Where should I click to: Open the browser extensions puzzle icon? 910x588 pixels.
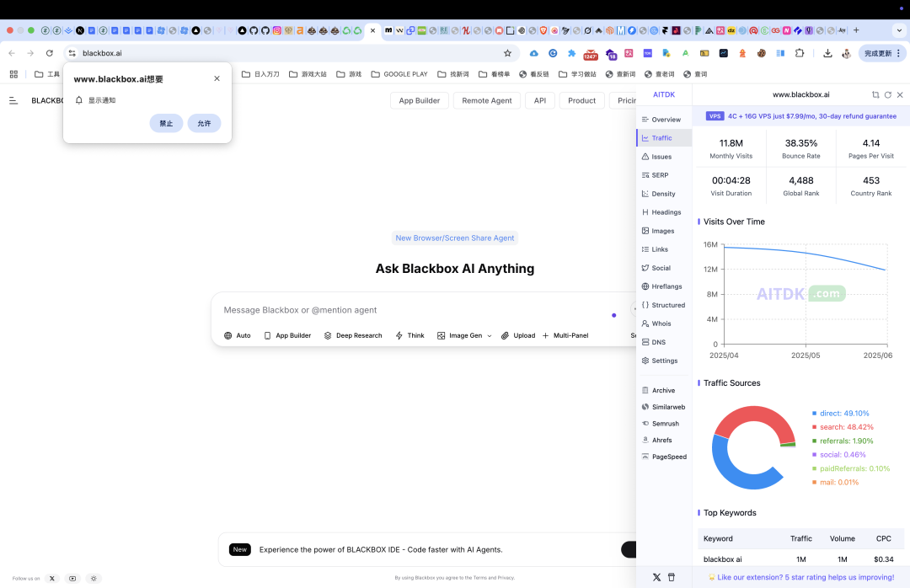(800, 53)
